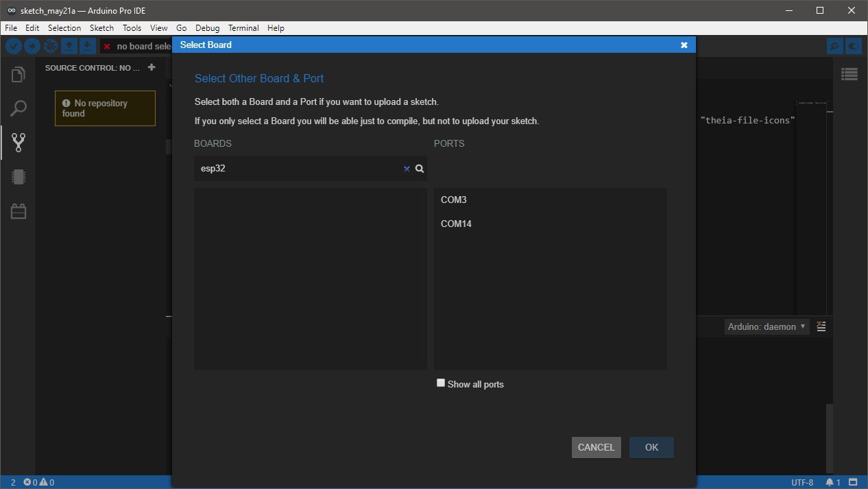Open the Search magnifier in sidebar

19,108
